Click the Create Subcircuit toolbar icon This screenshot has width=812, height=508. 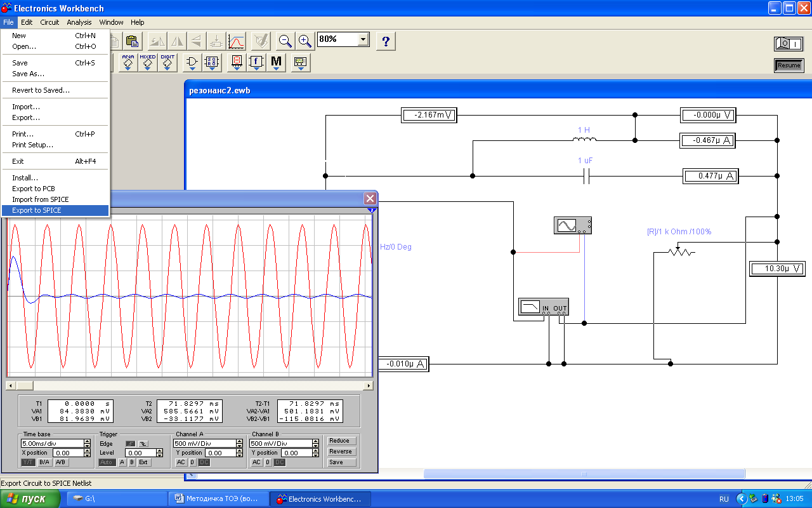(x=216, y=41)
